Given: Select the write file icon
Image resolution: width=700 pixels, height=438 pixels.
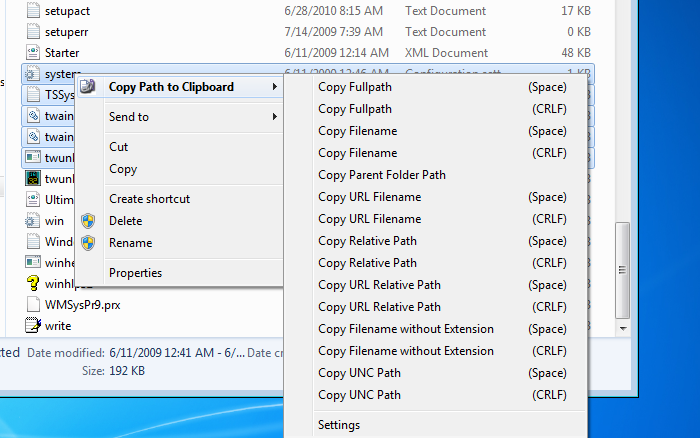Looking at the screenshot, I should click(32, 325).
